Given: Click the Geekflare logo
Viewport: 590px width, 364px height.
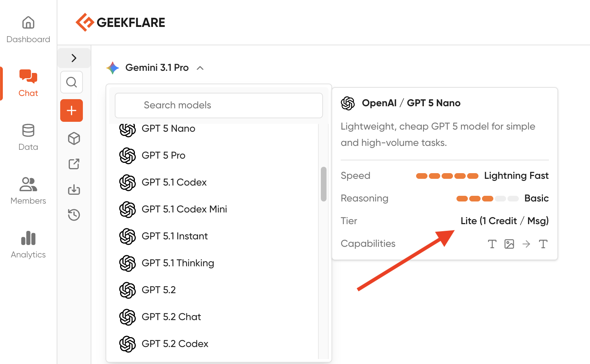Looking at the screenshot, I should (120, 23).
